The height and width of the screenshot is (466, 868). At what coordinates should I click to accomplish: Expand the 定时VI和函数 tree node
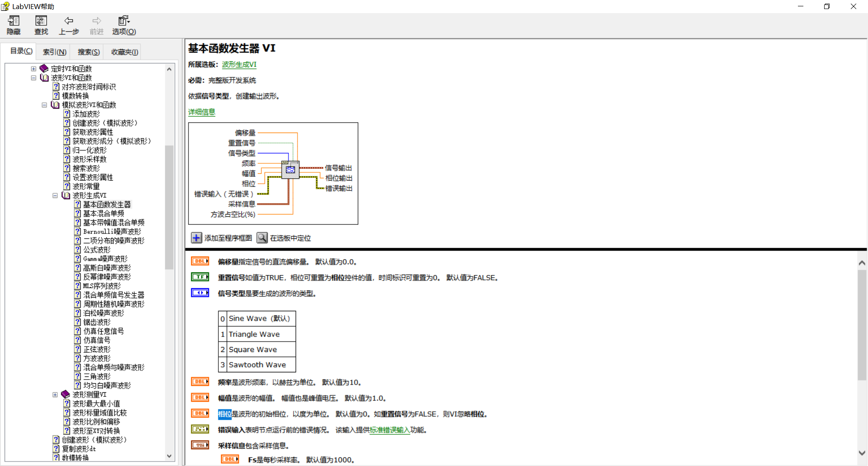[x=33, y=69]
